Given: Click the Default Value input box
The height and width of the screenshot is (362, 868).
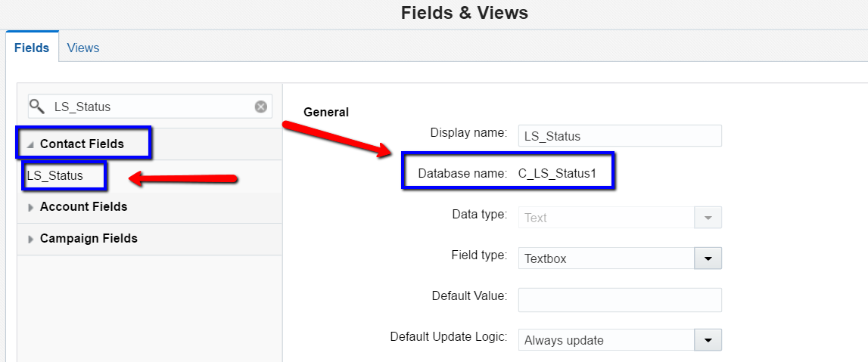Looking at the screenshot, I should point(620,299).
